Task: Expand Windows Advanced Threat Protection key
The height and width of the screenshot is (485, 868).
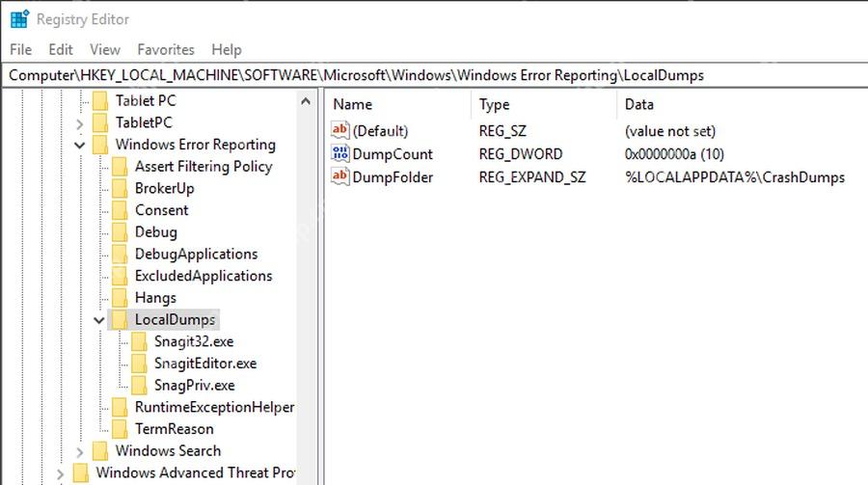Action: click(x=61, y=473)
